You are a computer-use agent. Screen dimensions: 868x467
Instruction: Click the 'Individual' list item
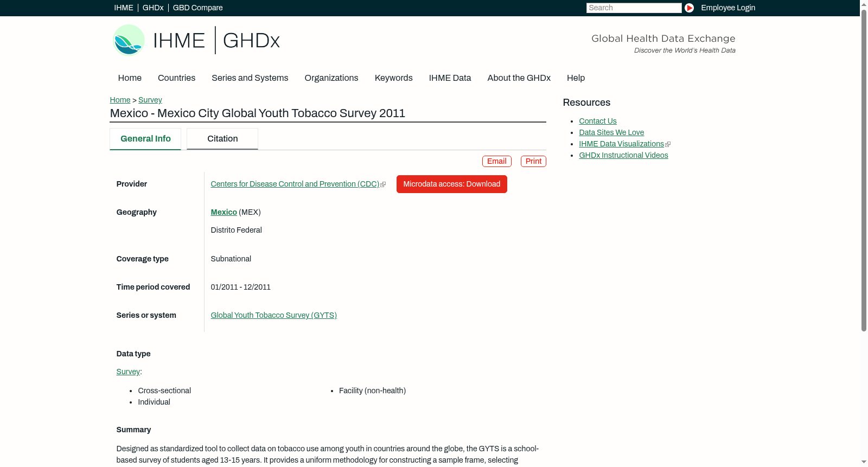[154, 402]
